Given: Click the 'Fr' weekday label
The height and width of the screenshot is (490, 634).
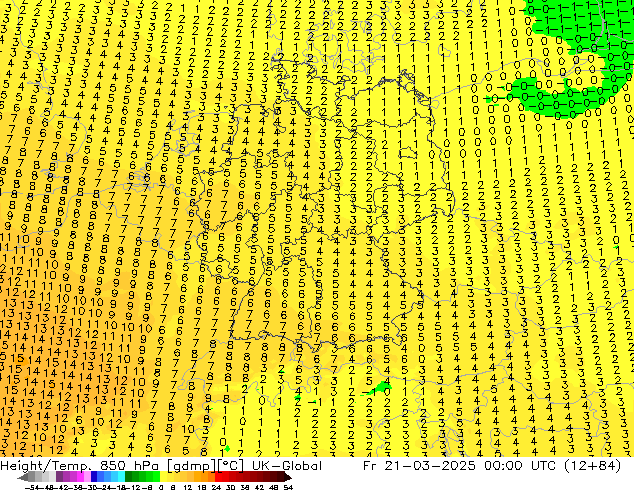Looking at the screenshot, I should point(370,466).
